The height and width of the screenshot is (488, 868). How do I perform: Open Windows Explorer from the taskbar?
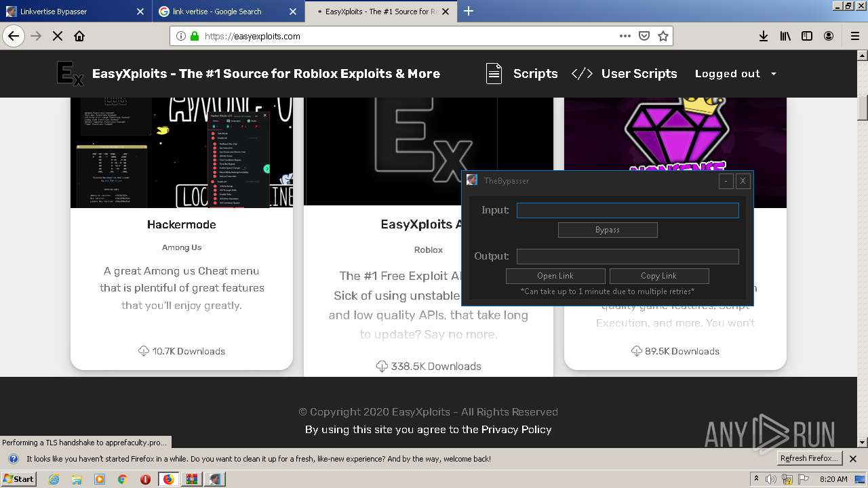tap(77, 479)
